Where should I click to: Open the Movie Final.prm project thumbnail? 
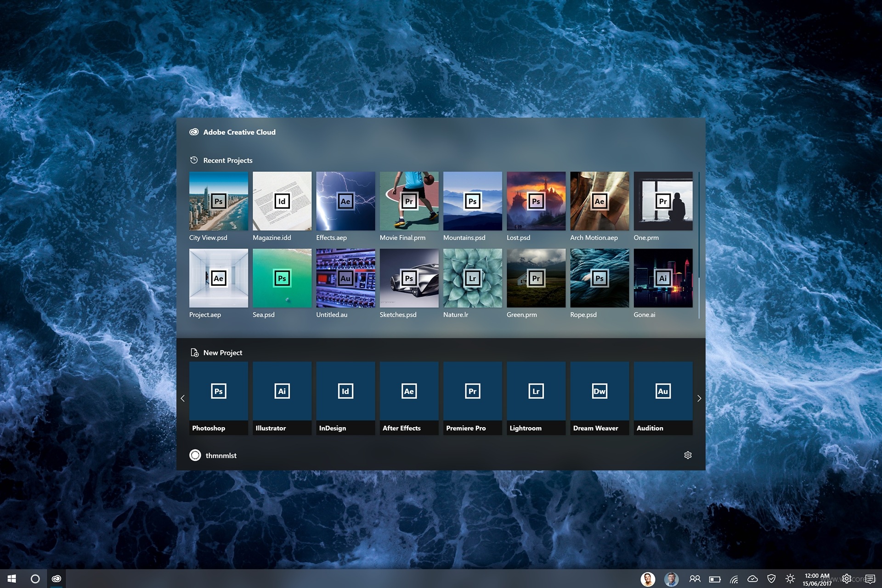(x=409, y=201)
